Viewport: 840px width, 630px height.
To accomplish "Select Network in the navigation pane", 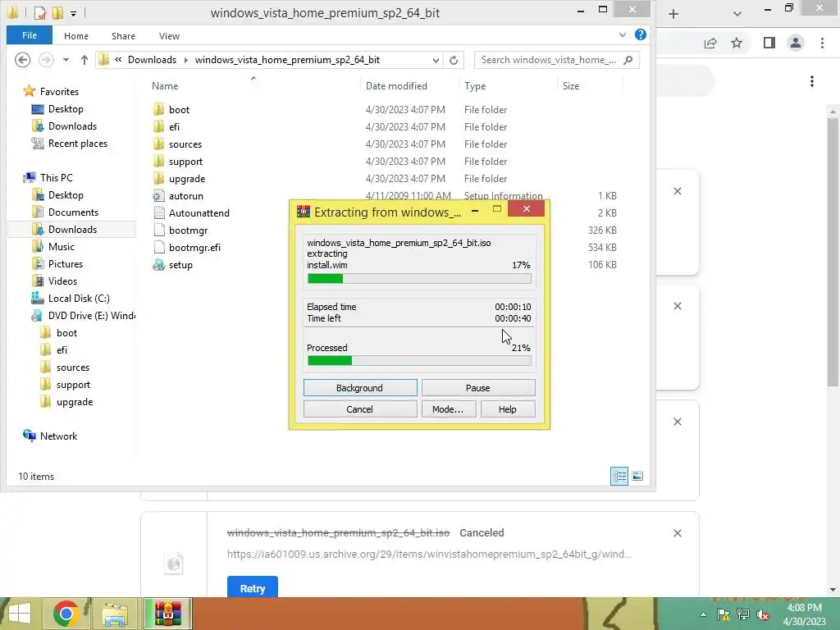I will 58,436.
